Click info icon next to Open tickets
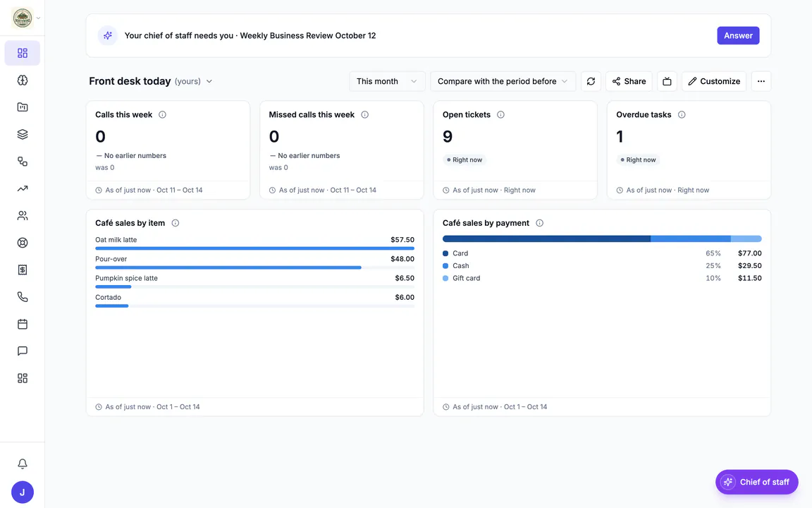 [x=500, y=114]
